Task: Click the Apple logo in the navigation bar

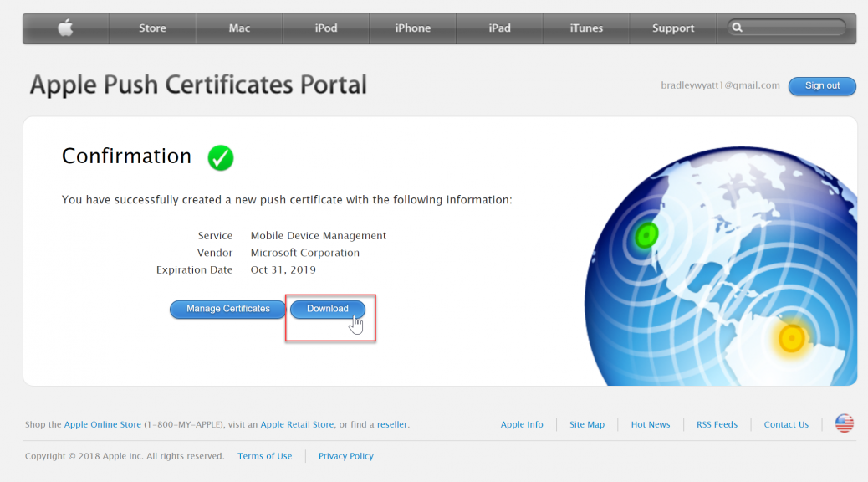Action: click(x=65, y=28)
